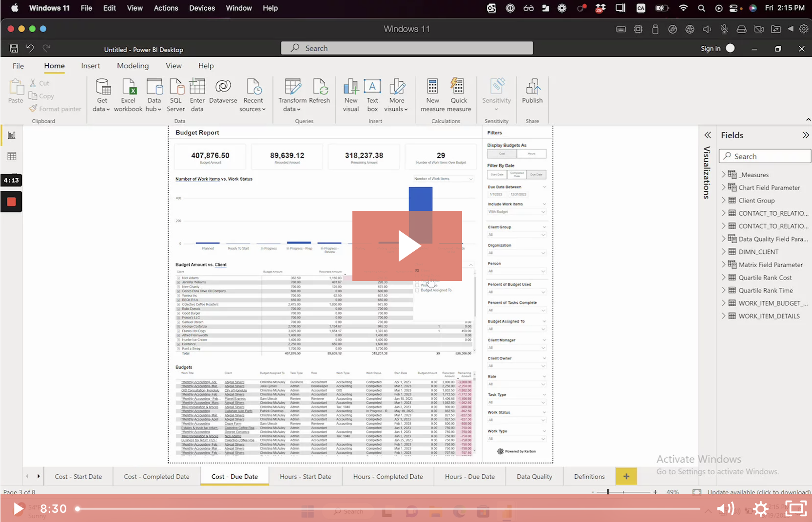Open the macOS Wi-Fi menu

coord(683,8)
